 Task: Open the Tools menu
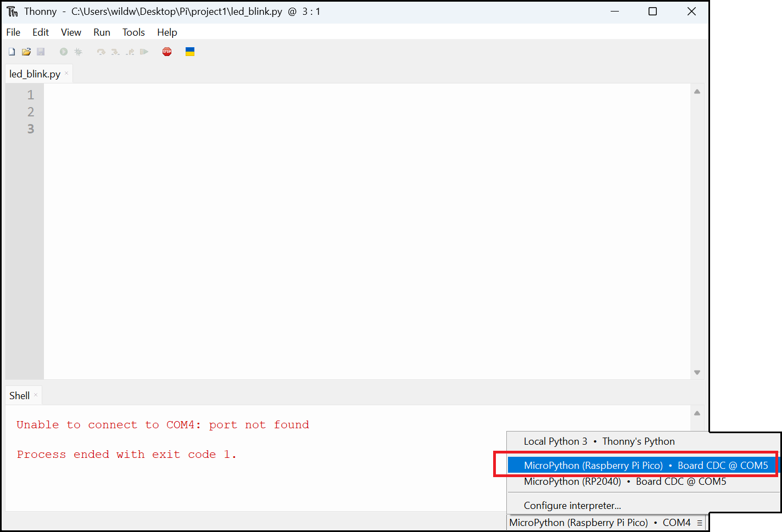click(133, 32)
